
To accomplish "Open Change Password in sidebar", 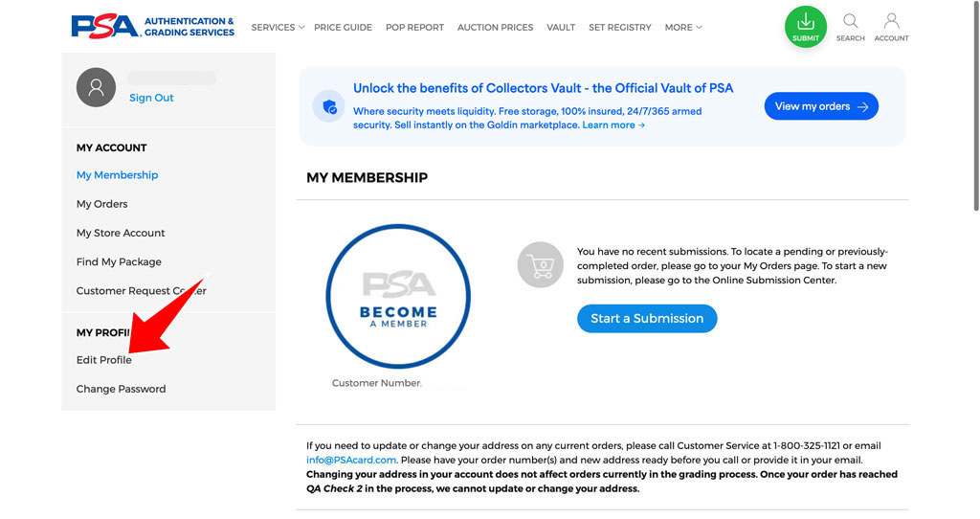I will point(121,389).
